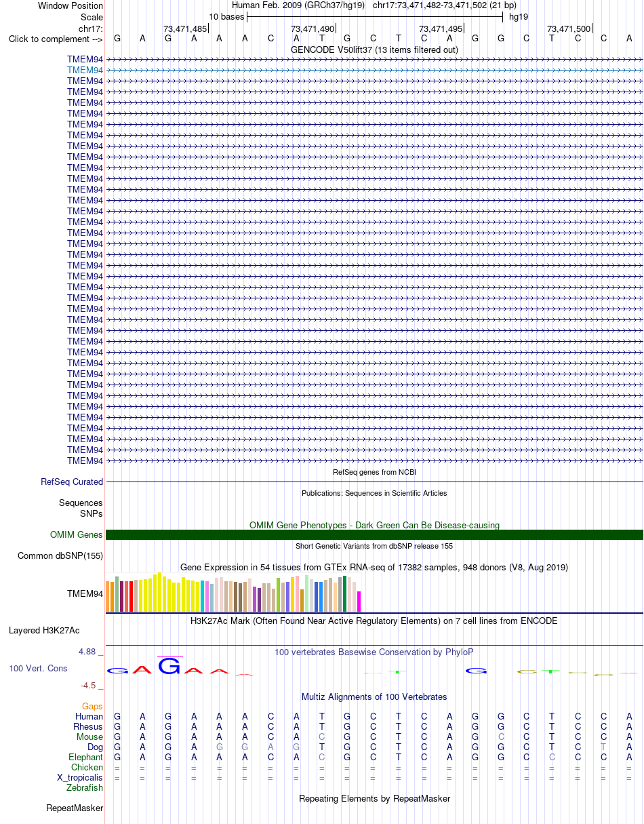This screenshot has height=824, width=644.
Task: Click the Window Position label
Action: (71, 5)
